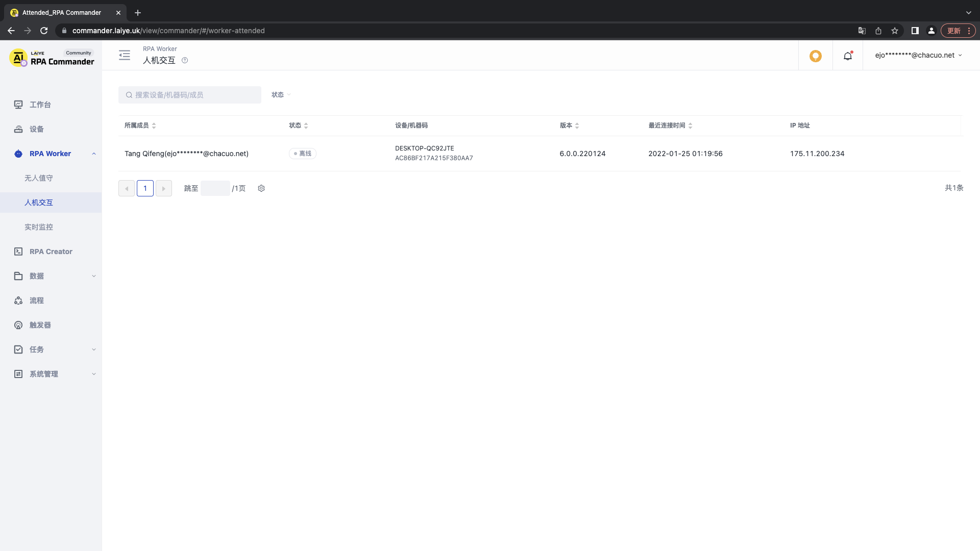Click the 系统管理 system management icon
The image size is (980, 551).
click(18, 374)
